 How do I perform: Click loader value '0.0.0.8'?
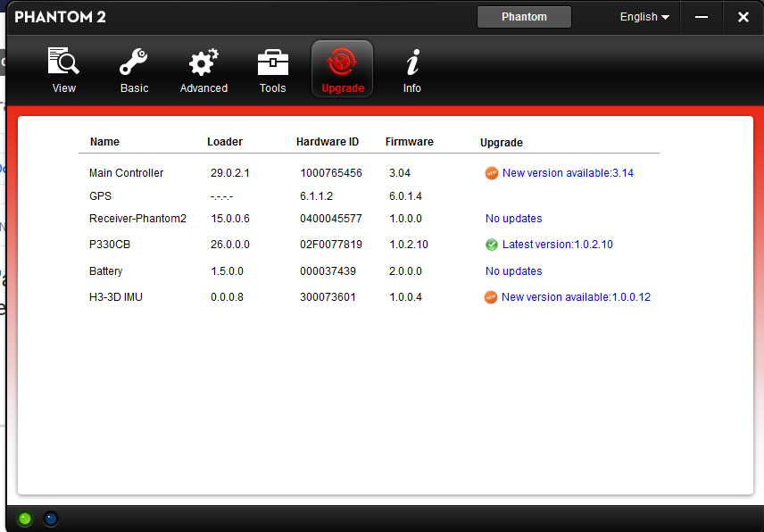coord(227,297)
